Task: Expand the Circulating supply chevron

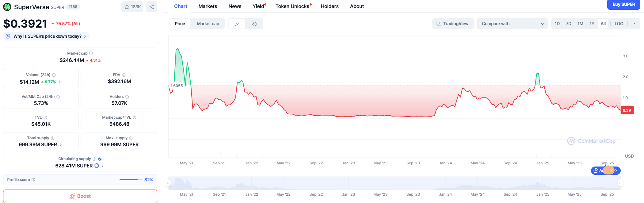Action: (103, 166)
